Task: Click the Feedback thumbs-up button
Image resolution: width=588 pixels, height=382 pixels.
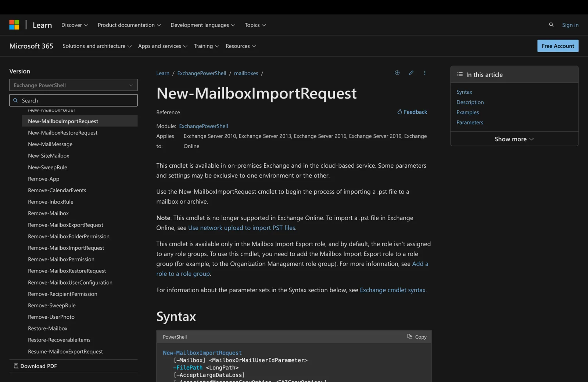Action: point(412,112)
